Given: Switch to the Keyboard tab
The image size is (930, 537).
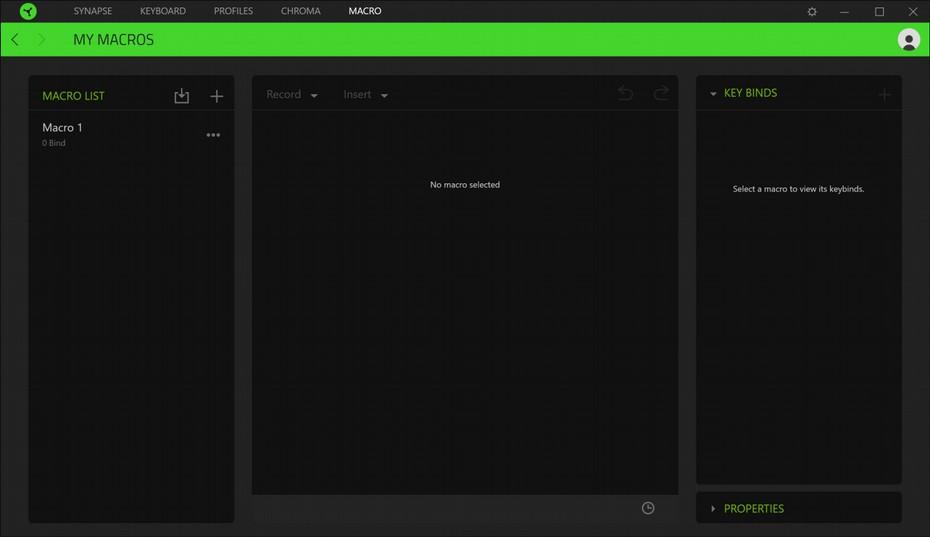Looking at the screenshot, I should coord(163,11).
